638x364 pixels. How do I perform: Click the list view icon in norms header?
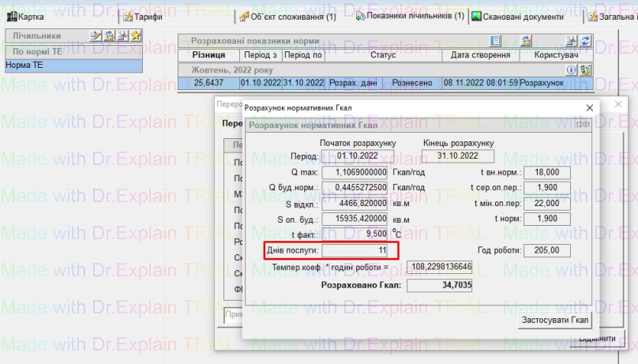click(x=496, y=41)
